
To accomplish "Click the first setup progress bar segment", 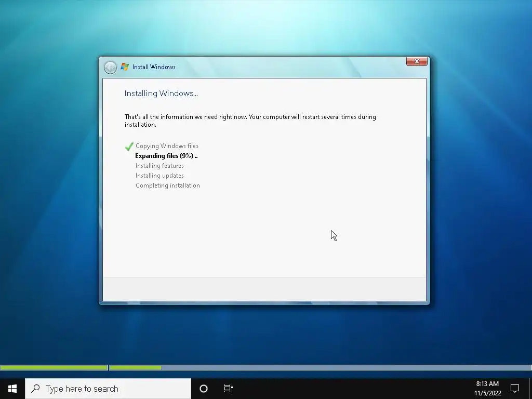I will [54, 367].
